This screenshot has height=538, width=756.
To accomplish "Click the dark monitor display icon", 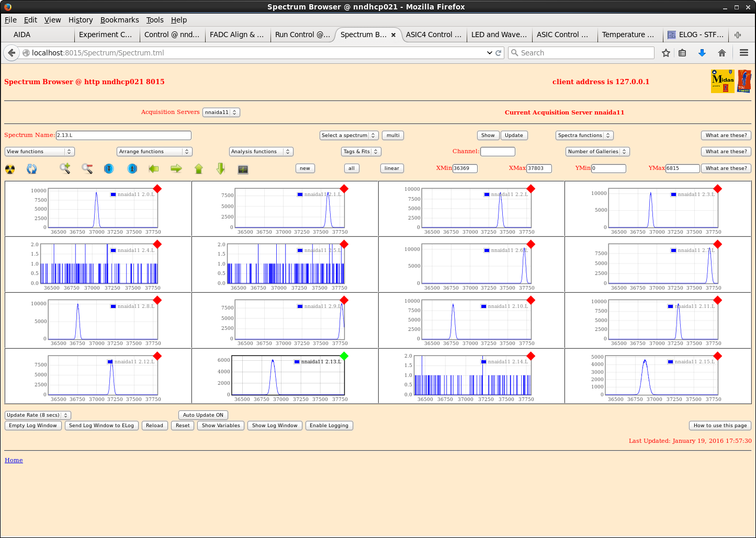I will pyautogui.click(x=243, y=169).
